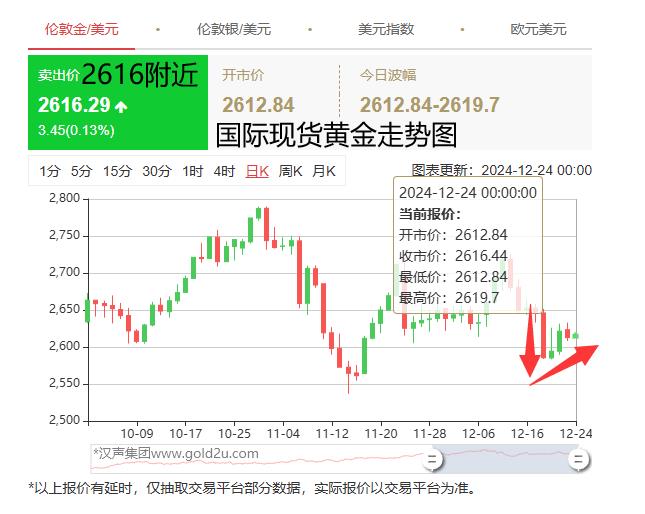This screenshot has height=514, width=645.
Task: Click the highlighted 日K option
Action: tap(257, 171)
